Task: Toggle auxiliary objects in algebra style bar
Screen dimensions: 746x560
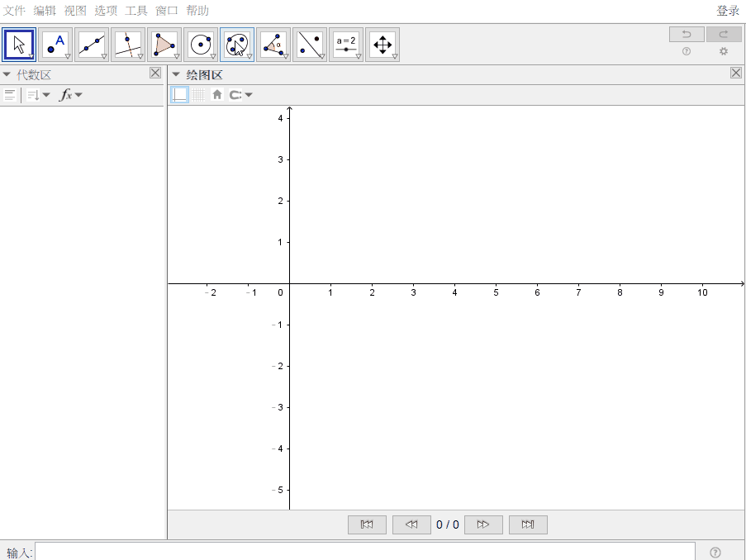Action: [10, 95]
